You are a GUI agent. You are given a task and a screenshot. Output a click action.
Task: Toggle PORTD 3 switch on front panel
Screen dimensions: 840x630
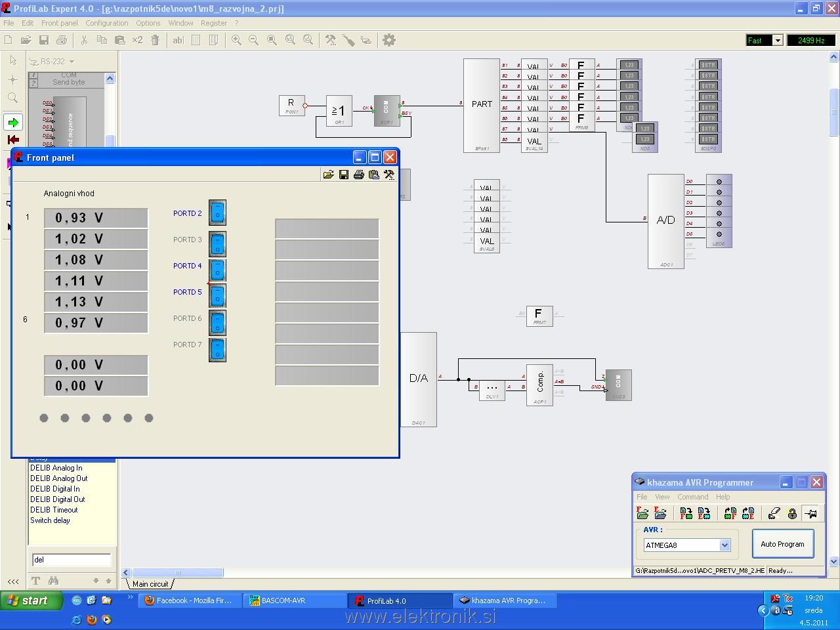coord(217,243)
